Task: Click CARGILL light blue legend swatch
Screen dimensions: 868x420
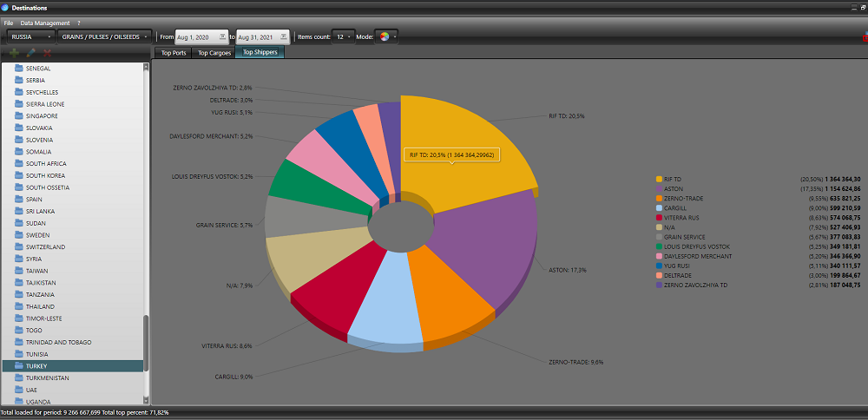Action: click(x=659, y=208)
